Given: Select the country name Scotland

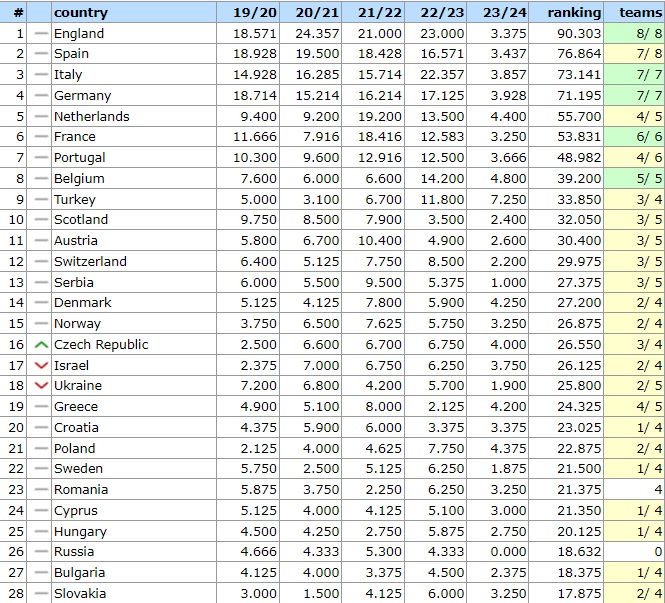Looking at the screenshot, I should click(x=81, y=220).
